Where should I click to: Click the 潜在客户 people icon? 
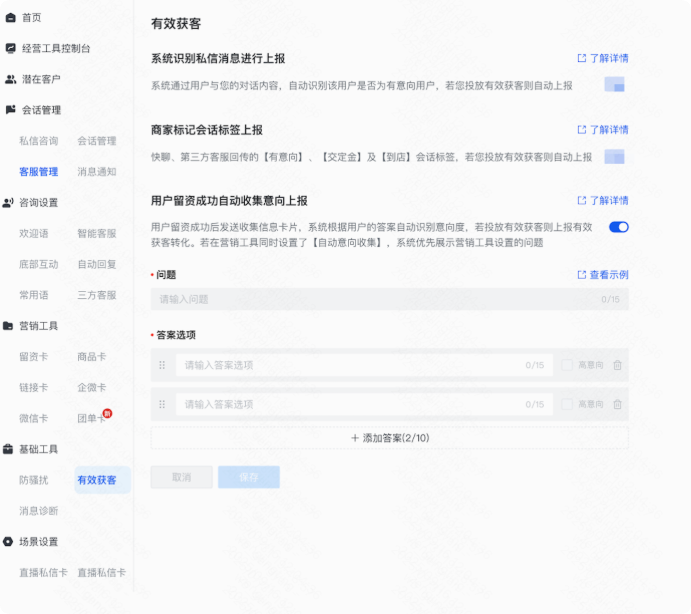[x=11, y=79]
